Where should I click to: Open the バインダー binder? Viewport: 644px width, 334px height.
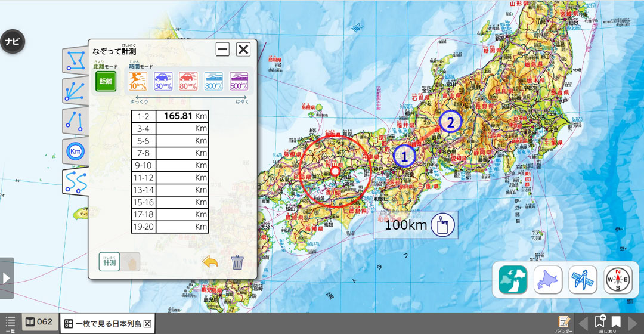coord(564,324)
